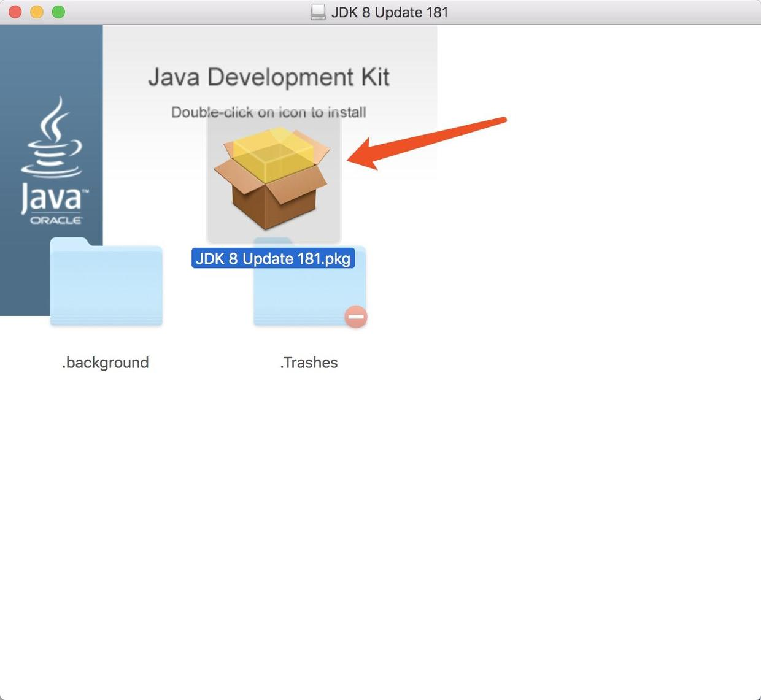Image resolution: width=761 pixels, height=700 pixels.
Task: Select the .background folder icon
Action: 106,282
